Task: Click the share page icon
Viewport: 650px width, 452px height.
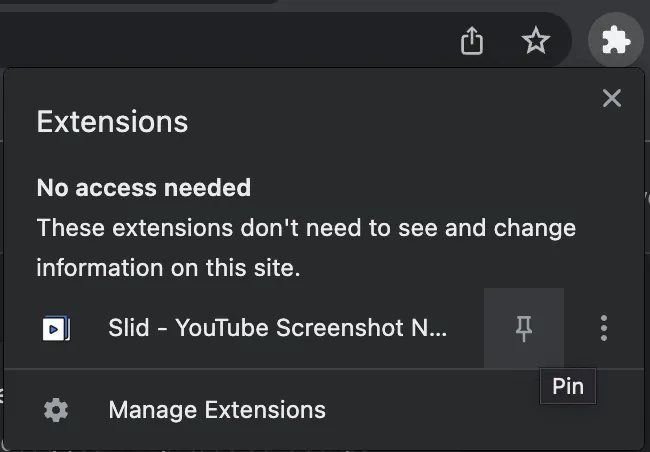Action: tap(472, 41)
